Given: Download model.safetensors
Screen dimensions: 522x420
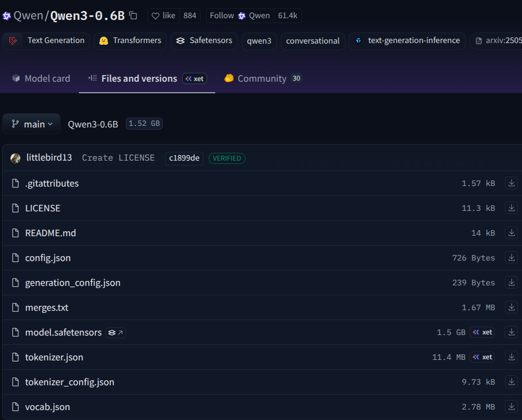Looking at the screenshot, I should (x=512, y=332).
